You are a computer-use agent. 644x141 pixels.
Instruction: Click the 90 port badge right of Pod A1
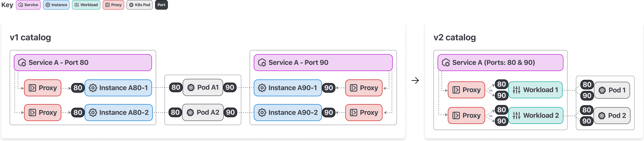pyautogui.click(x=230, y=87)
